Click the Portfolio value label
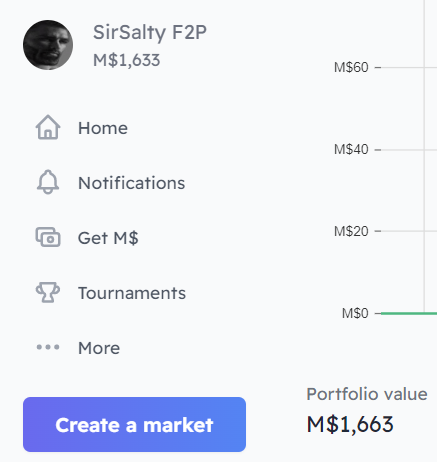Screen dimensions: 437x462 tap(367, 394)
